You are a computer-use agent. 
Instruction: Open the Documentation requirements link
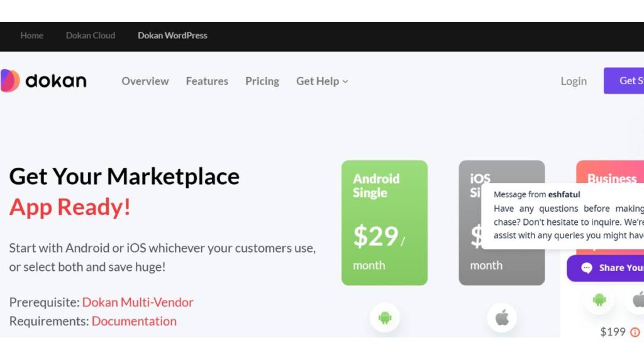(134, 321)
